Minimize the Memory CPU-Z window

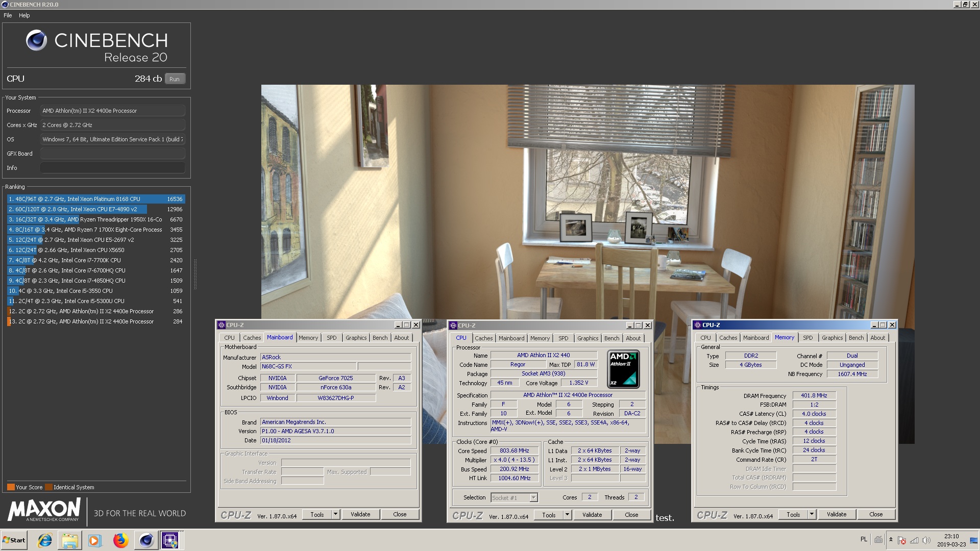874,325
